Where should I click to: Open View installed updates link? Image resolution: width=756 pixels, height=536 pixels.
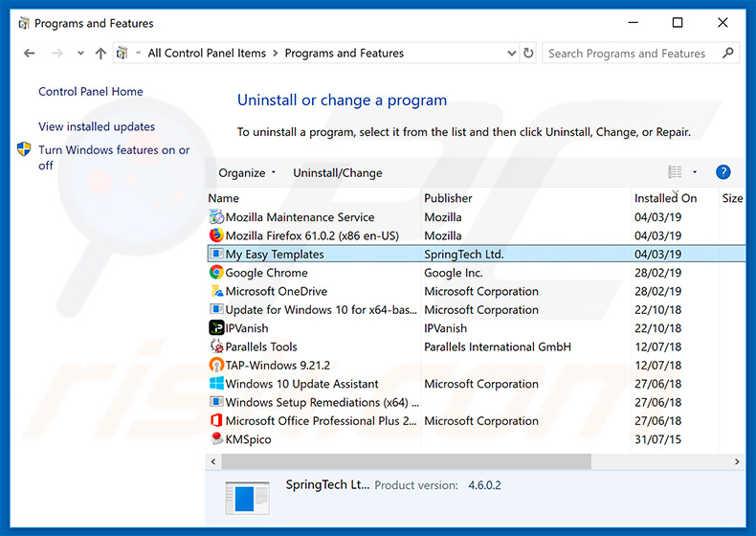pos(97,126)
